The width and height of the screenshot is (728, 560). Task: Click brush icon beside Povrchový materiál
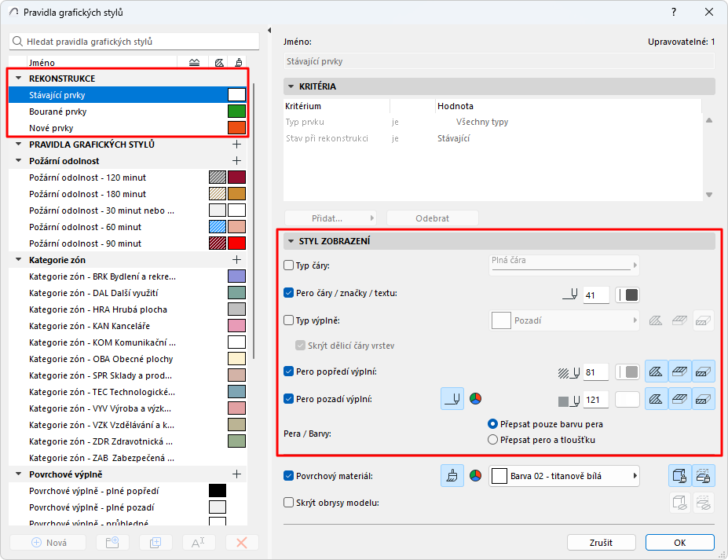click(x=452, y=476)
